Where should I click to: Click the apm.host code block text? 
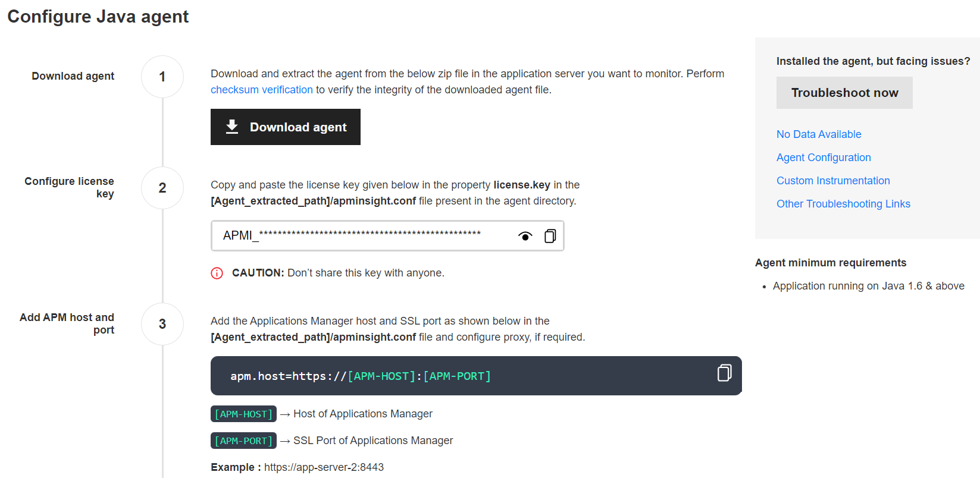click(x=360, y=376)
